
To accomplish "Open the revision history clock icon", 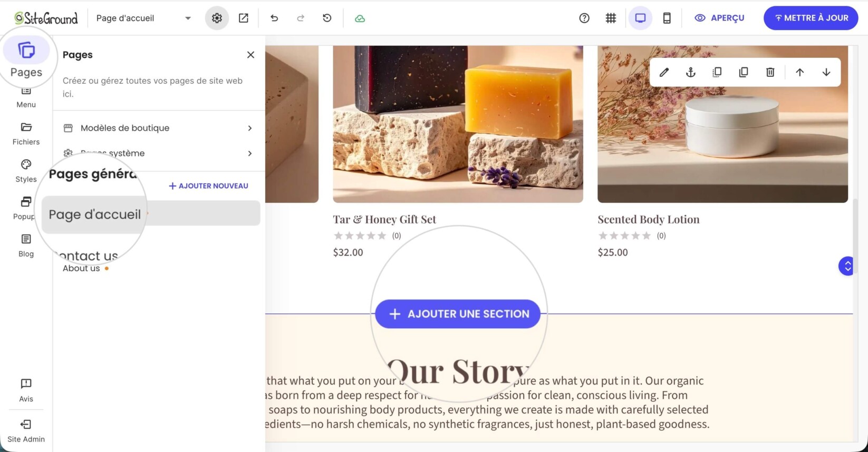I will [327, 18].
